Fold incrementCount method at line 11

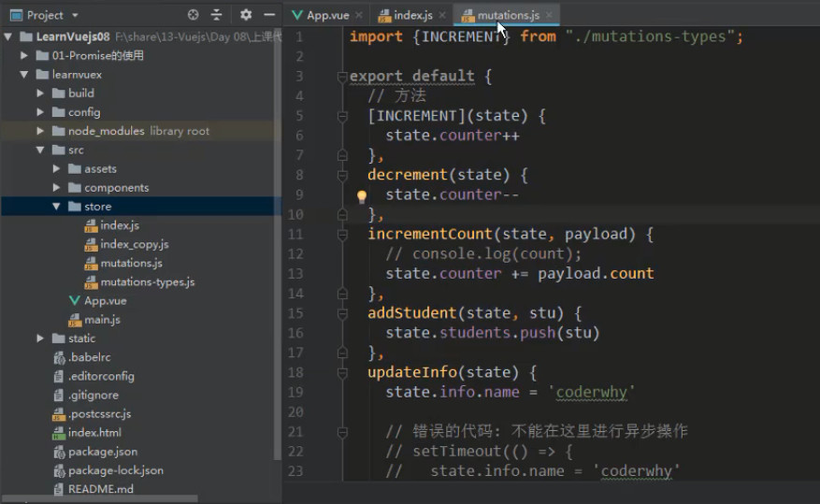tap(342, 236)
